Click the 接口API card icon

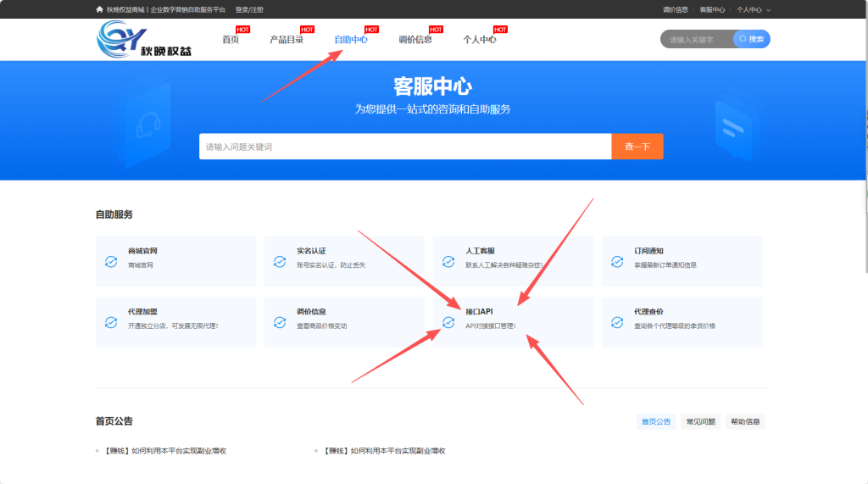[448, 322]
